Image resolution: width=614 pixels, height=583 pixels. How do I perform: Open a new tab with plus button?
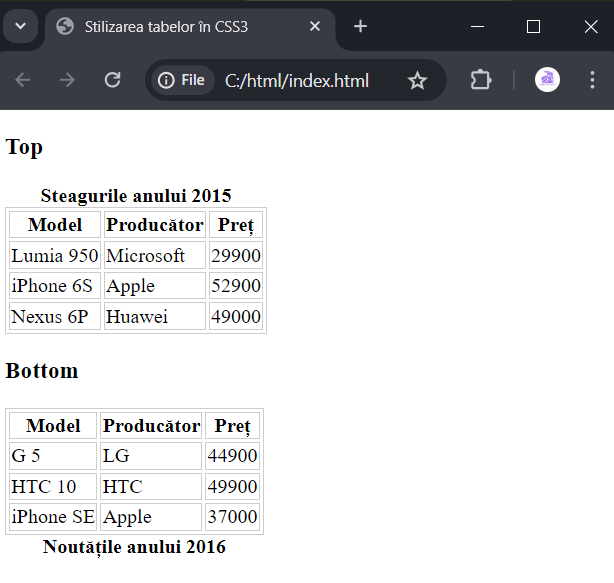pyautogui.click(x=360, y=26)
